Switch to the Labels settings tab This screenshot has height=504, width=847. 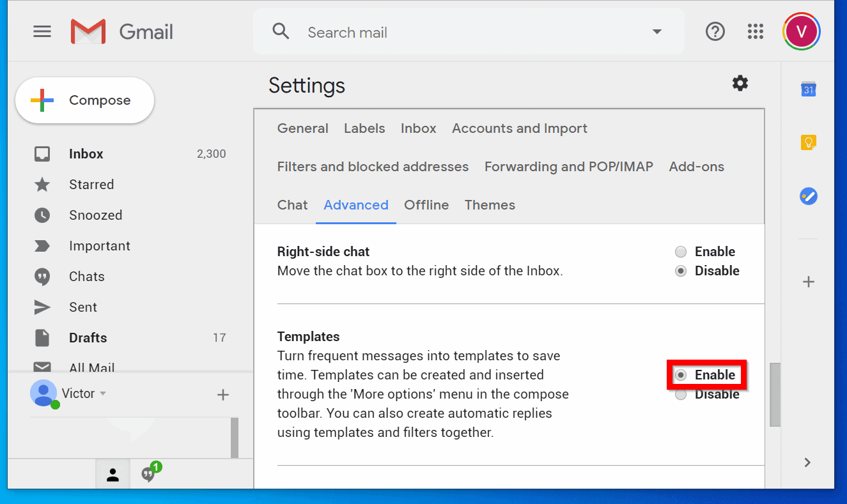click(364, 128)
